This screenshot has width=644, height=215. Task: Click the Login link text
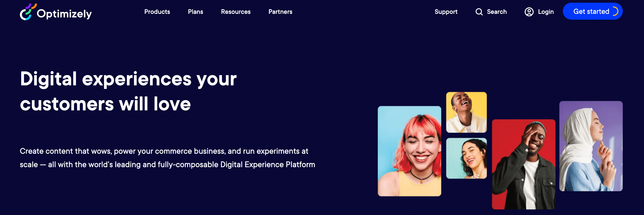tap(546, 12)
